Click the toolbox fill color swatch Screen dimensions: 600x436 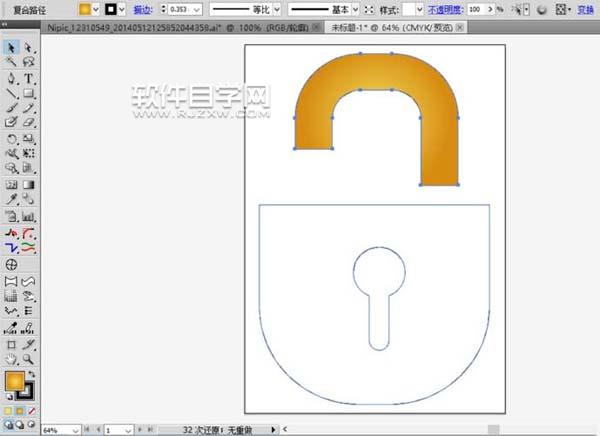click(15, 381)
